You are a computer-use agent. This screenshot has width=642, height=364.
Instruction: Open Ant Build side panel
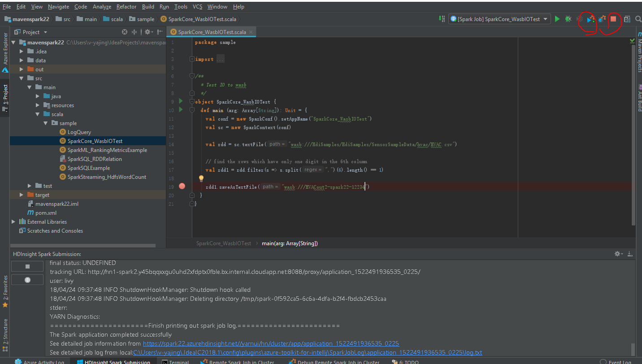click(639, 97)
